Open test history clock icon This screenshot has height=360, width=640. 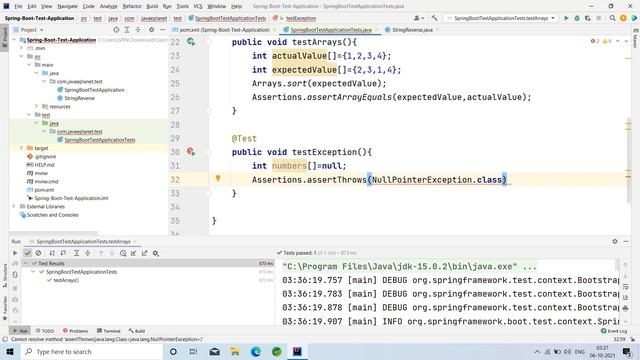[123, 253]
